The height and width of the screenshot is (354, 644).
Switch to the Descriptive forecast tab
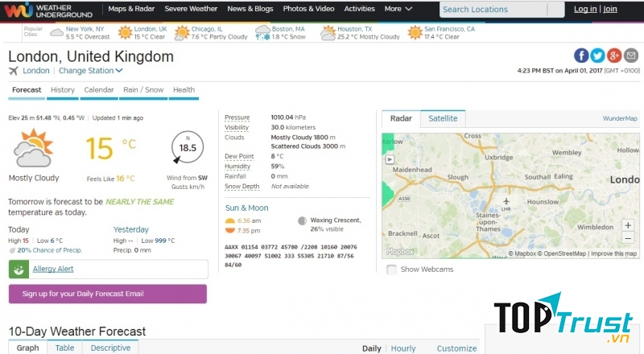(110, 348)
